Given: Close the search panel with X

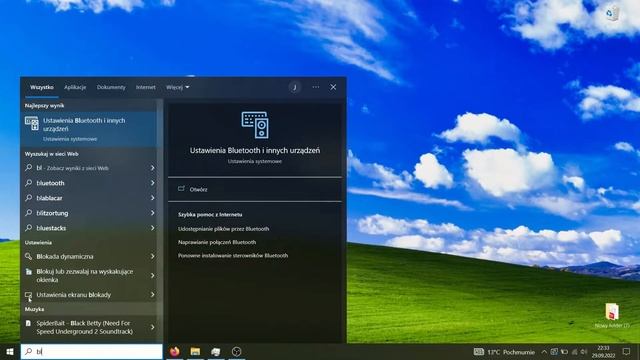Looking at the screenshot, I should pyautogui.click(x=333, y=87).
